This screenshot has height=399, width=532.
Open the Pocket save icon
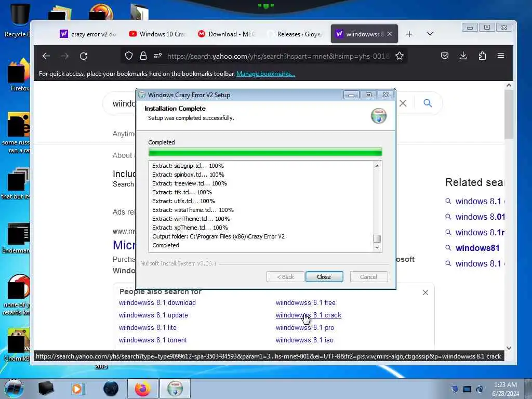tap(445, 56)
